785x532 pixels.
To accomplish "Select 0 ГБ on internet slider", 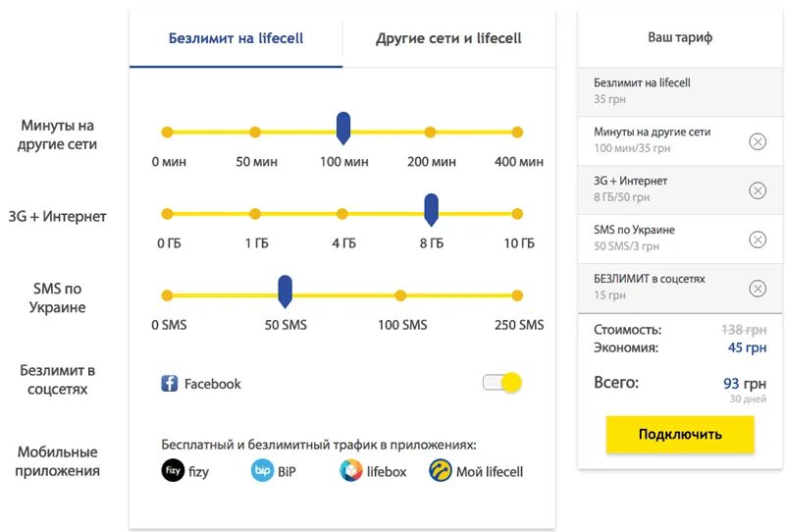I will coord(167,214).
